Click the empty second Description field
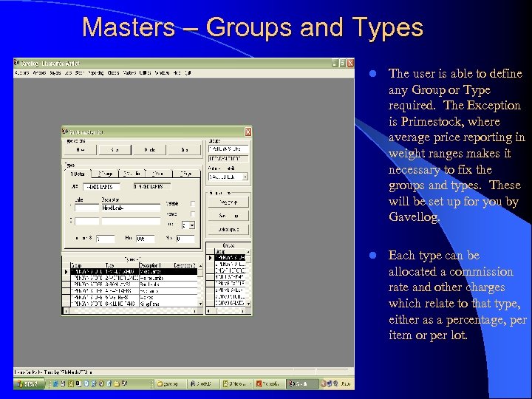The height and width of the screenshot is (399, 532). [x=131, y=221]
